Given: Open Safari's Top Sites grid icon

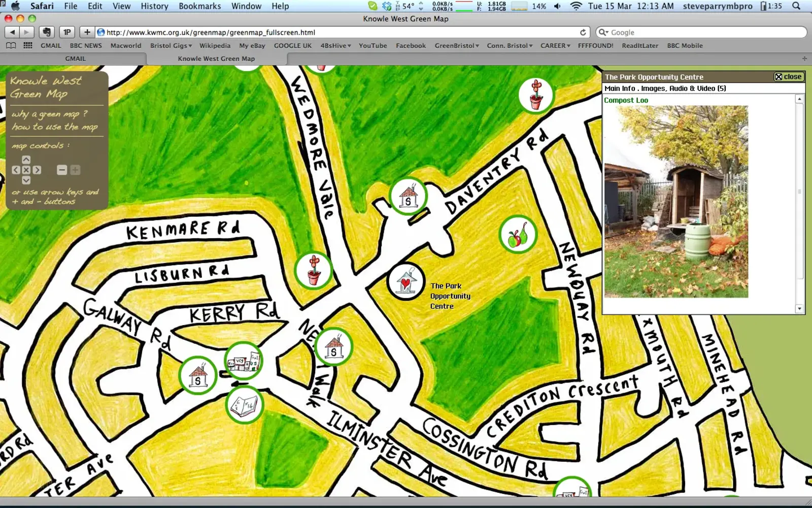Looking at the screenshot, I should pos(28,46).
